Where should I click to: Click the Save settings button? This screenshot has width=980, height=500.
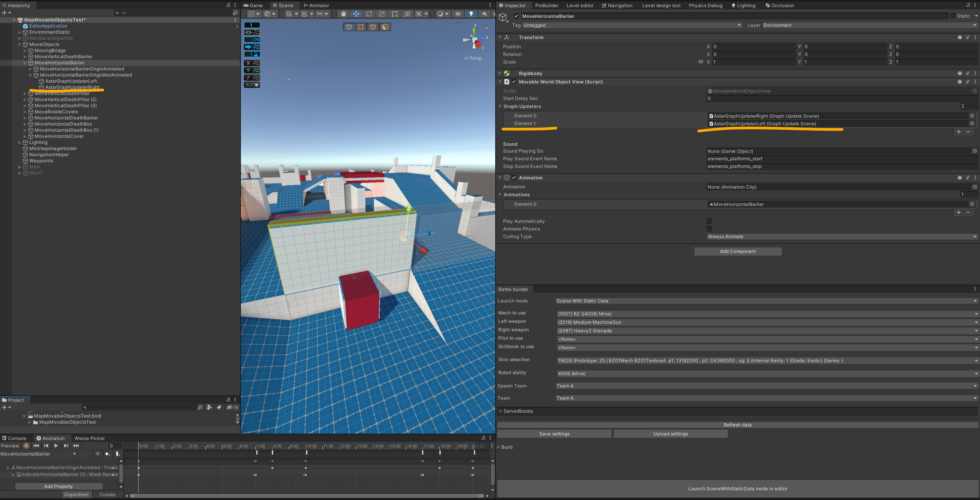pyautogui.click(x=554, y=434)
